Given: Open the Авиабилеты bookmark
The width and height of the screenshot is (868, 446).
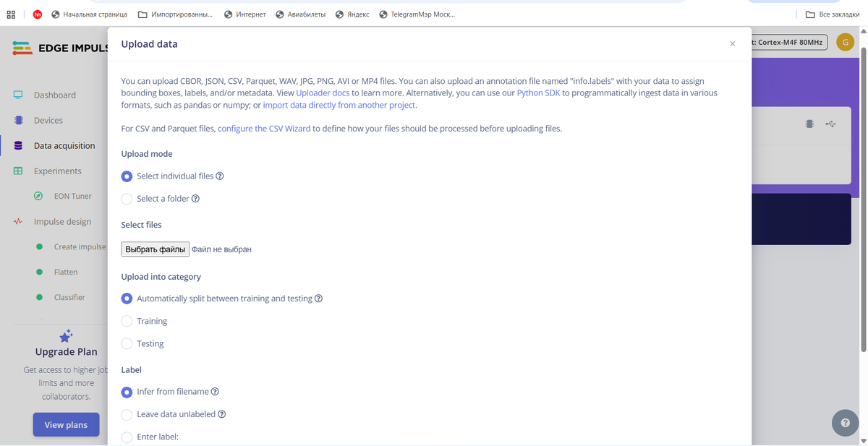Looking at the screenshot, I should tap(302, 14).
